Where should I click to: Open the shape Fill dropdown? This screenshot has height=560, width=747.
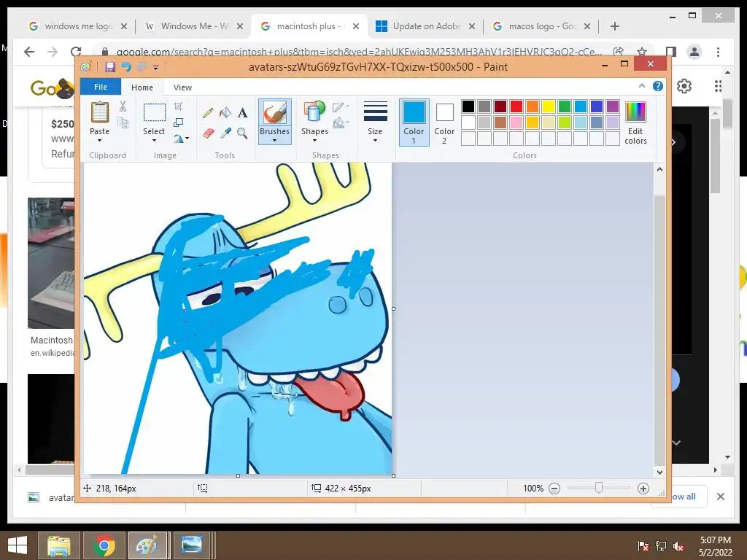341,122
